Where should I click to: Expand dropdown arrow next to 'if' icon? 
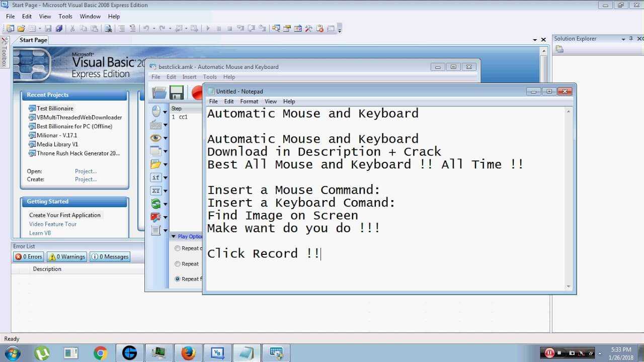[x=165, y=178]
